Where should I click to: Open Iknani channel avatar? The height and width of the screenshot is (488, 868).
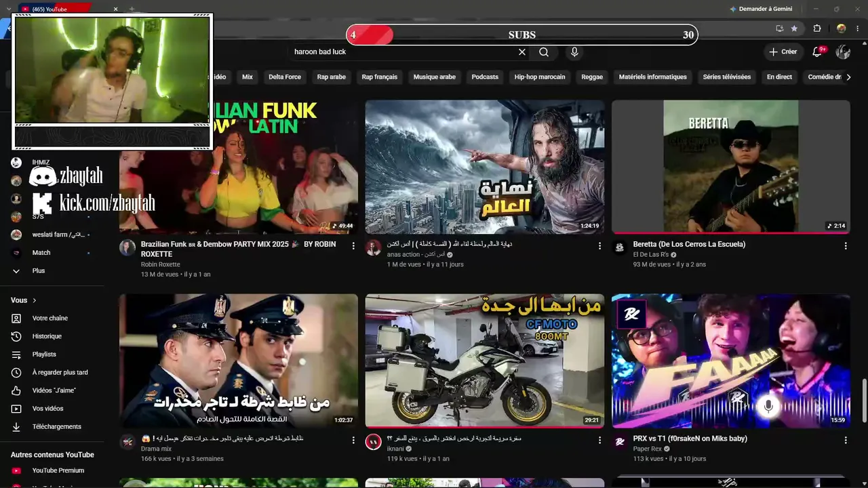374,442
